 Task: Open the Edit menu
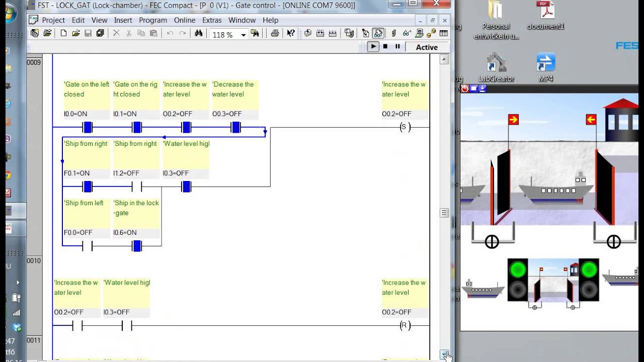78,20
